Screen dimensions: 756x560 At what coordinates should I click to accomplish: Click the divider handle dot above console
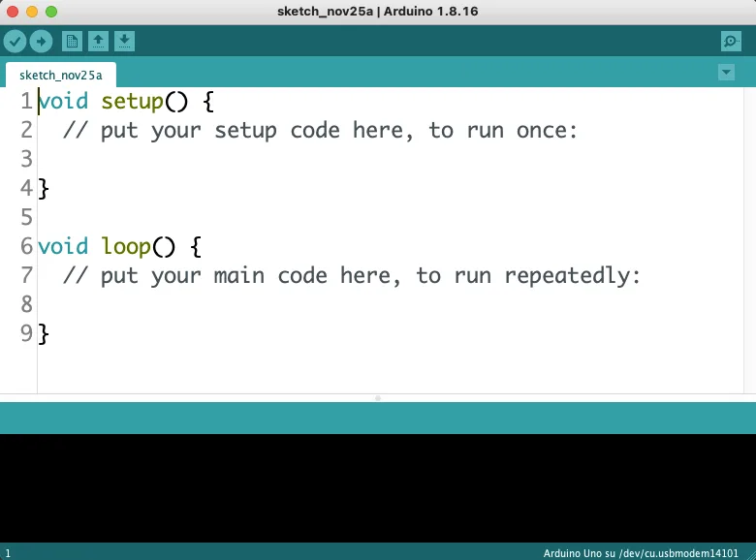(x=378, y=398)
